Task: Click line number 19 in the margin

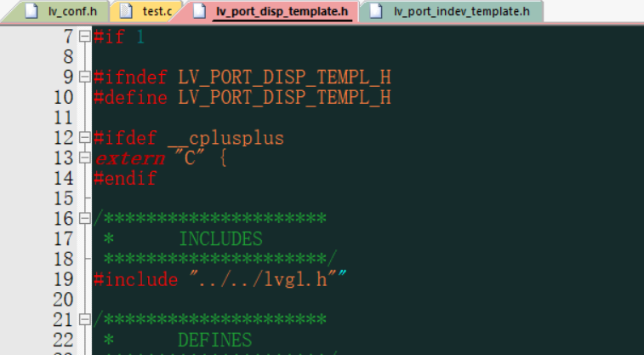Action: [x=63, y=279]
